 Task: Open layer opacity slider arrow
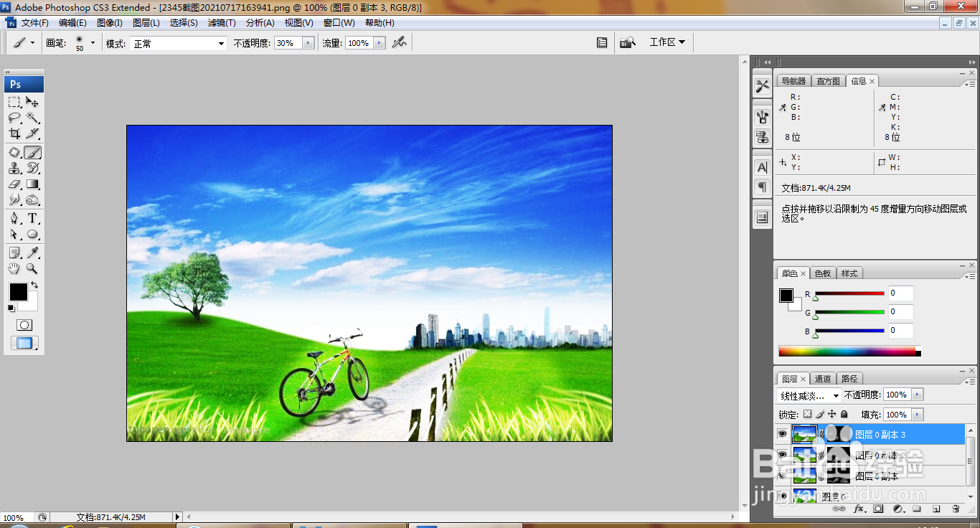917,395
